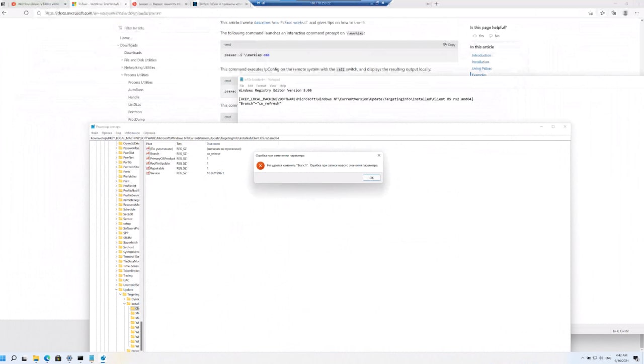This screenshot has height=364, width=644.
Task: Select the ProfileList registry key
Action: point(130,186)
